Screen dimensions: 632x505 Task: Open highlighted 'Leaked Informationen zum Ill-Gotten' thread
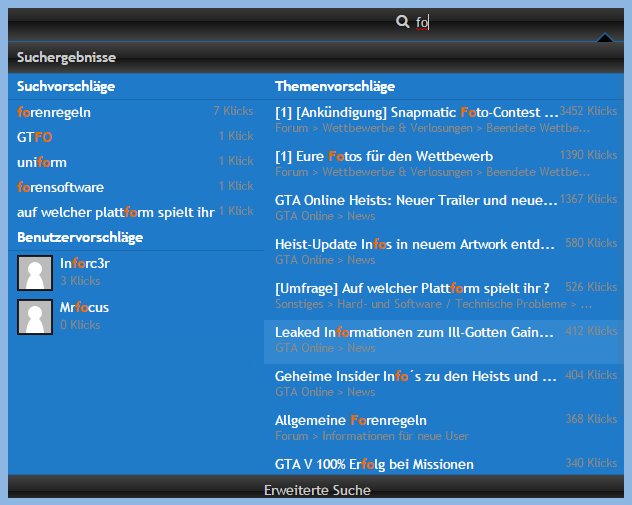(x=414, y=332)
